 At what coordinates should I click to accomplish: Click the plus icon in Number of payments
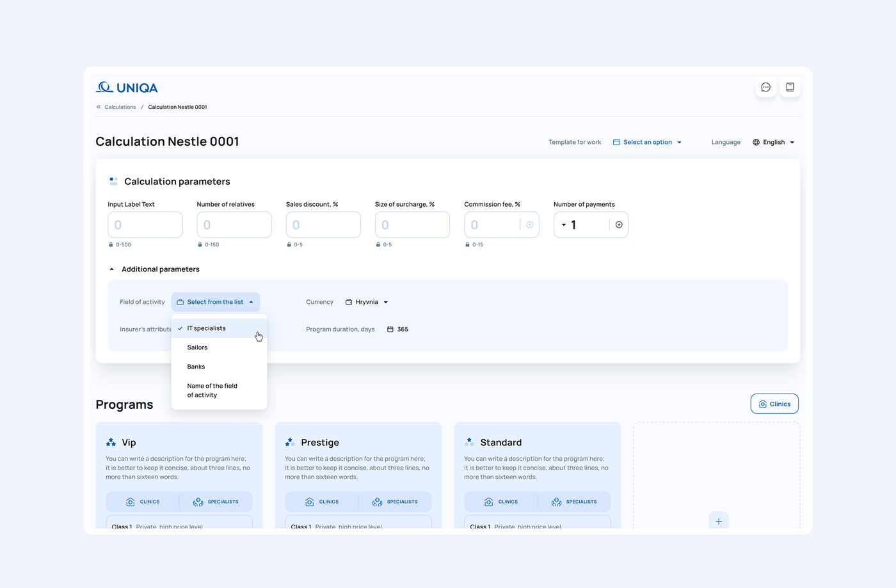tap(619, 225)
